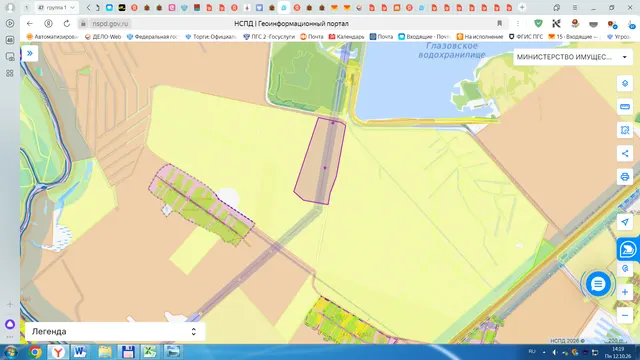Screen dimensions: 640x360
Task: Open the blue side widget tab
Action: [x=628, y=249]
